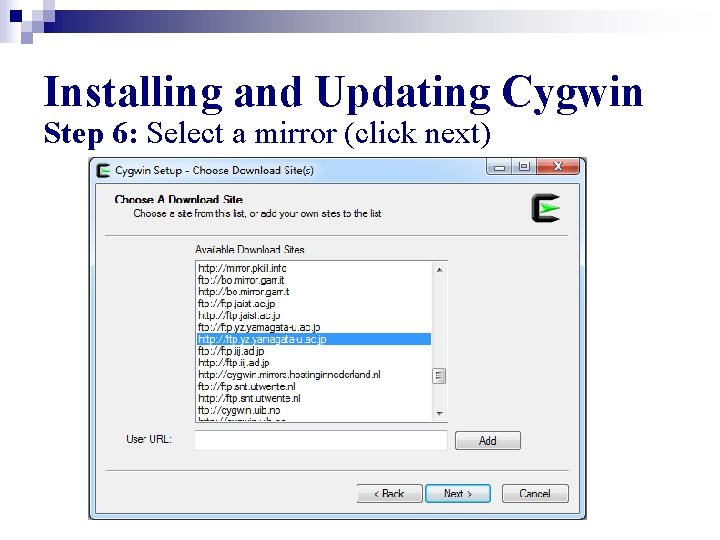Select highlighted http://ftp.yz.yamagata-u.ac.jp mirror
This screenshot has width=720, height=540.
314,339
